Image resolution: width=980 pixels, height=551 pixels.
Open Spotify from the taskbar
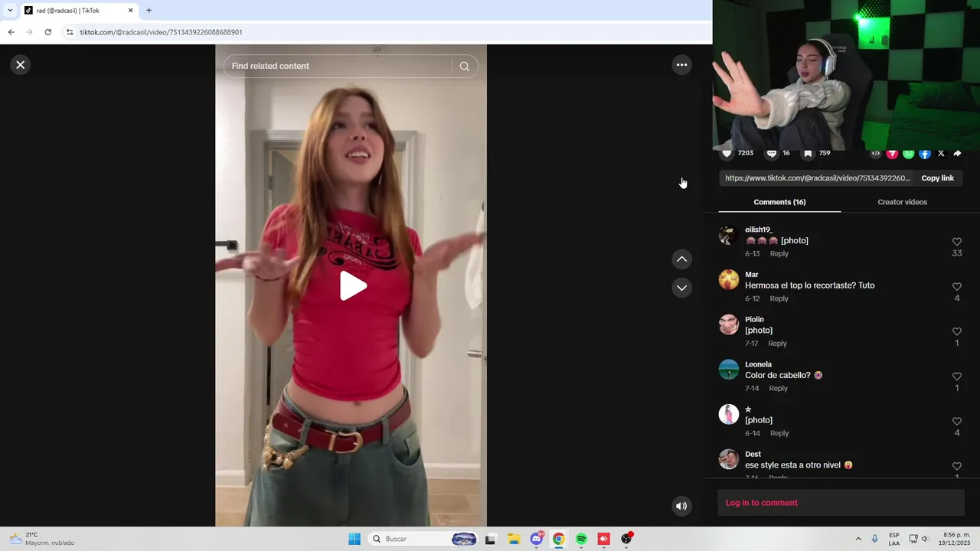click(x=581, y=539)
